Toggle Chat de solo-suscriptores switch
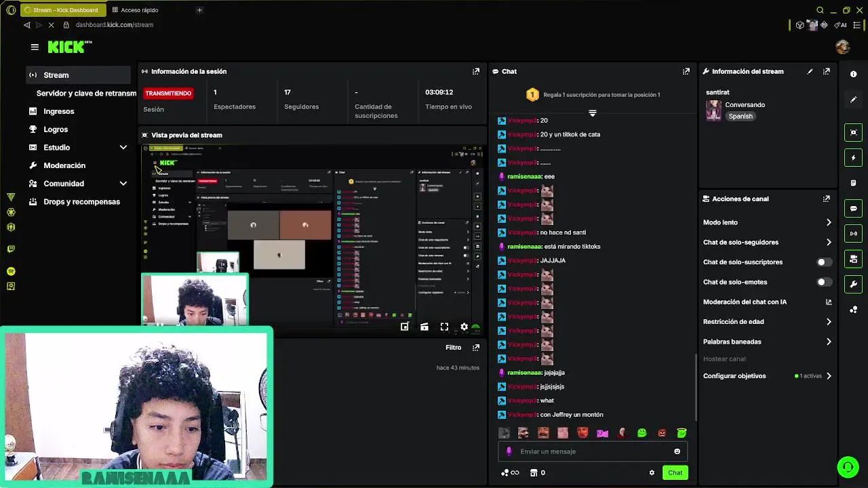 point(824,262)
